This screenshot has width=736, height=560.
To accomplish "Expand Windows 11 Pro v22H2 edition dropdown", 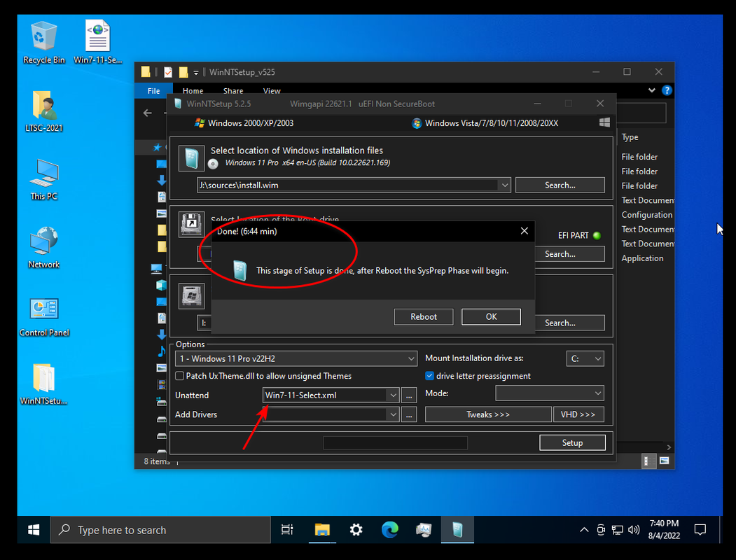I will click(x=410, y=359).
